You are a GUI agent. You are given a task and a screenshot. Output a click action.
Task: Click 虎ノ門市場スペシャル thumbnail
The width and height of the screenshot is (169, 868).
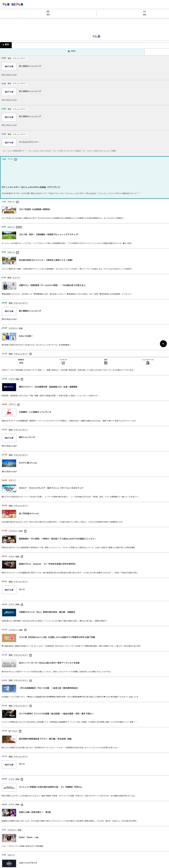9,514
